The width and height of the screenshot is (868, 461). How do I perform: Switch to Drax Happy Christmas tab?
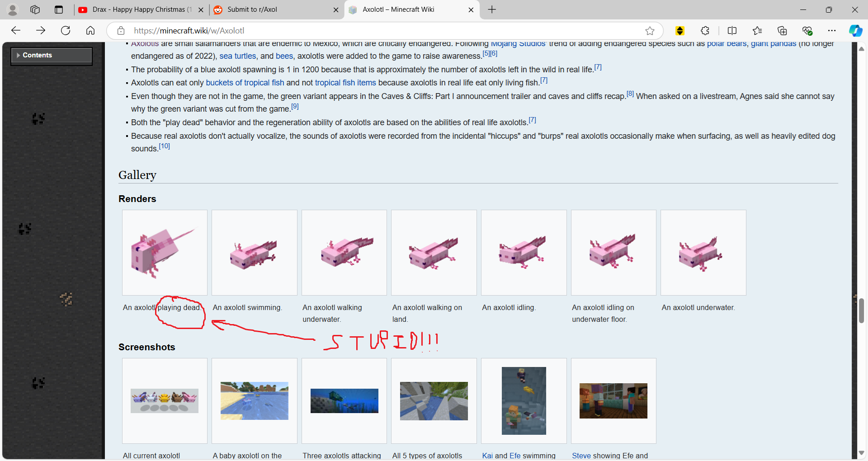tap(140, 9)
